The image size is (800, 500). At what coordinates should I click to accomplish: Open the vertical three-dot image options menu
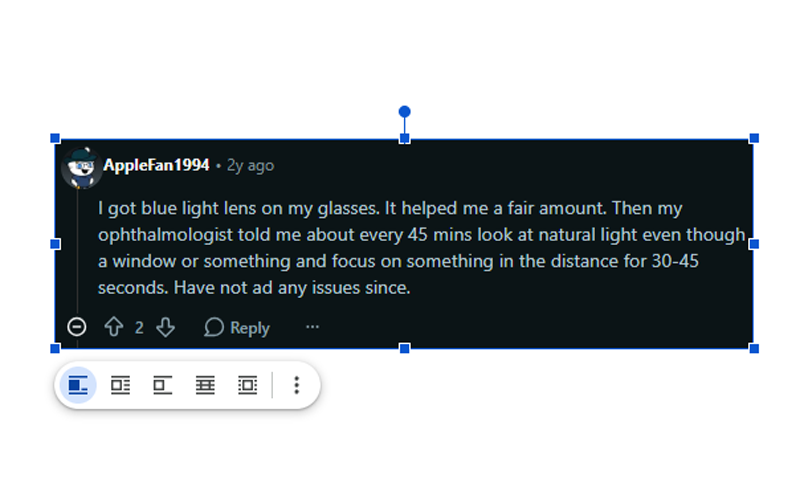click(x=296, y=385)
